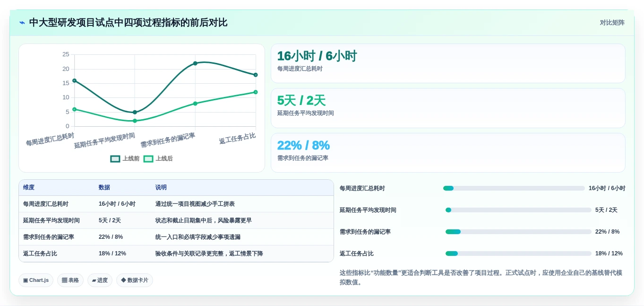Click the 说明 column header
Screen dimensions: 644x306
(161, 188)
